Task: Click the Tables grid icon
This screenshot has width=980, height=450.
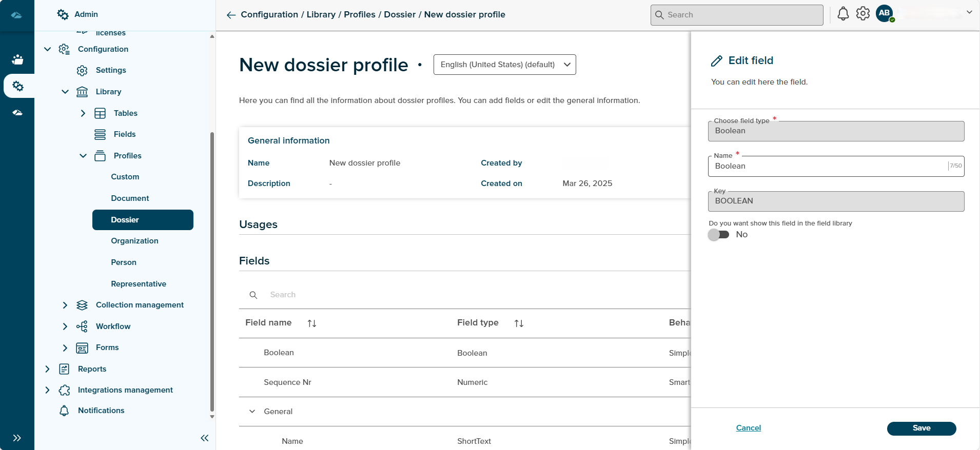Action: [100, 113]
